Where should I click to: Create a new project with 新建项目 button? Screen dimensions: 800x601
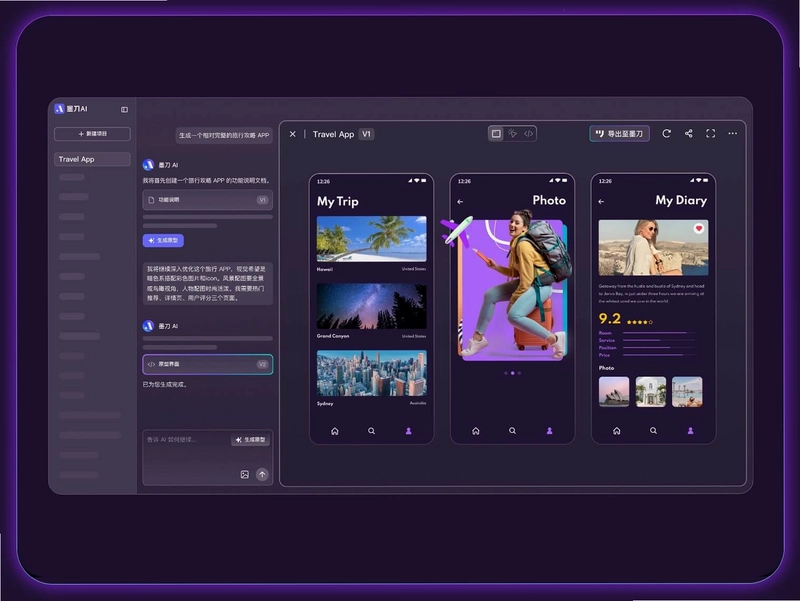pos(92,134)
